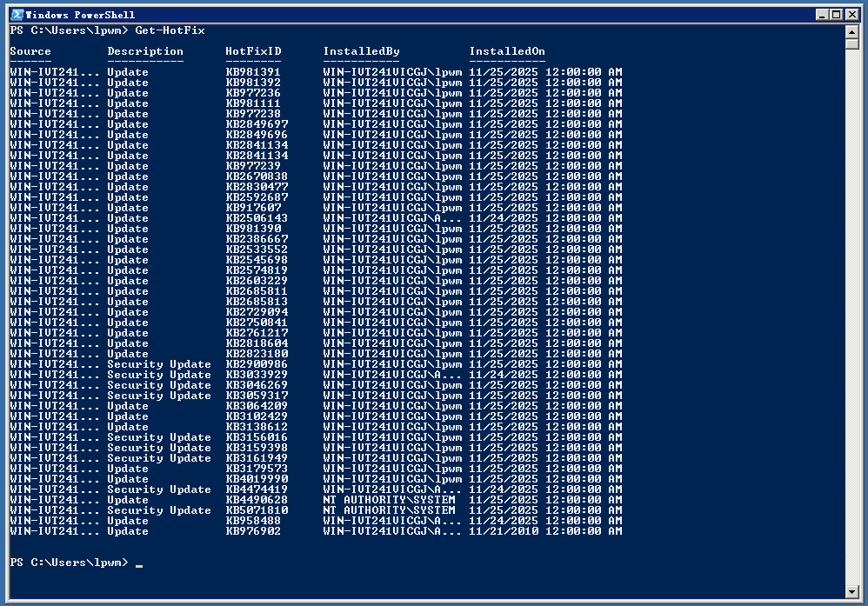Maximize the Windows PowerShell window
The image size is (868, 606).
point(837,15)
